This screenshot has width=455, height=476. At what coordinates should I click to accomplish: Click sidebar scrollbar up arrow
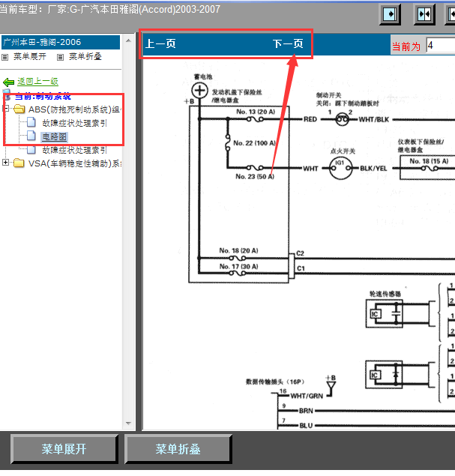click(x=128, y=40)
